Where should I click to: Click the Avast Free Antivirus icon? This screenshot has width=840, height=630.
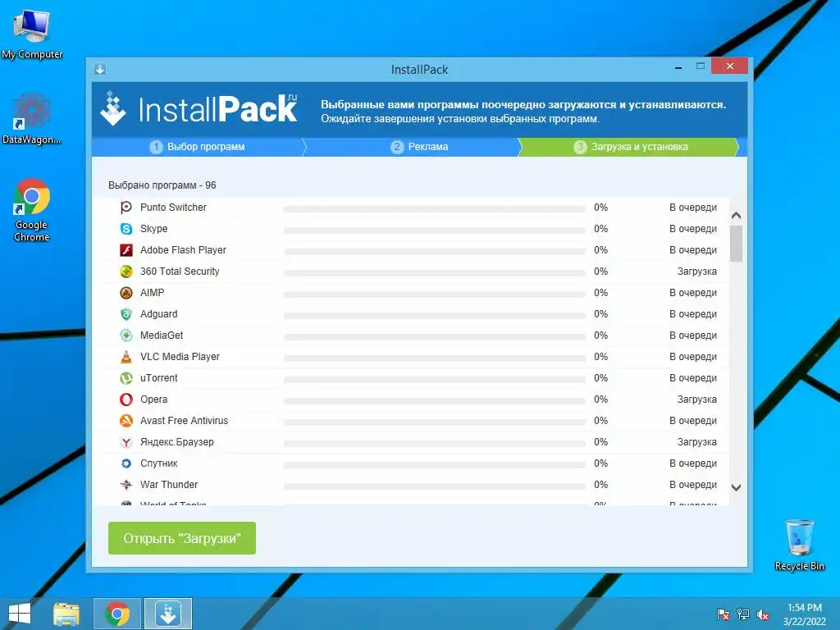point(126,421)
